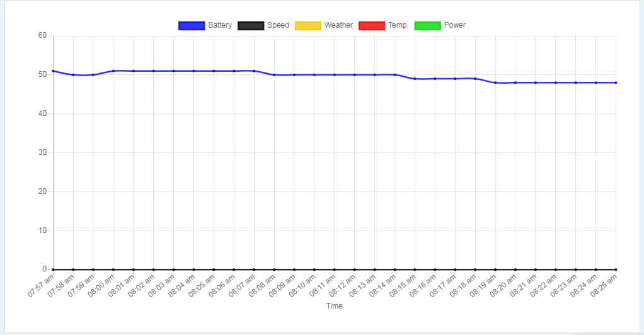The image size is (644, 335).
Task: Click the Speed data point at 08:12 am
Action: click(x=354, y=270)
